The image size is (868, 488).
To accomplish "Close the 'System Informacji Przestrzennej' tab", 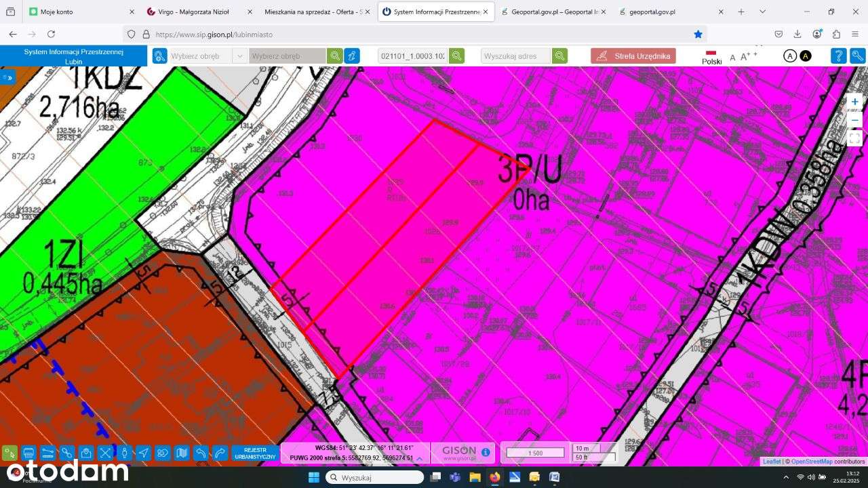I will [486, 12].
